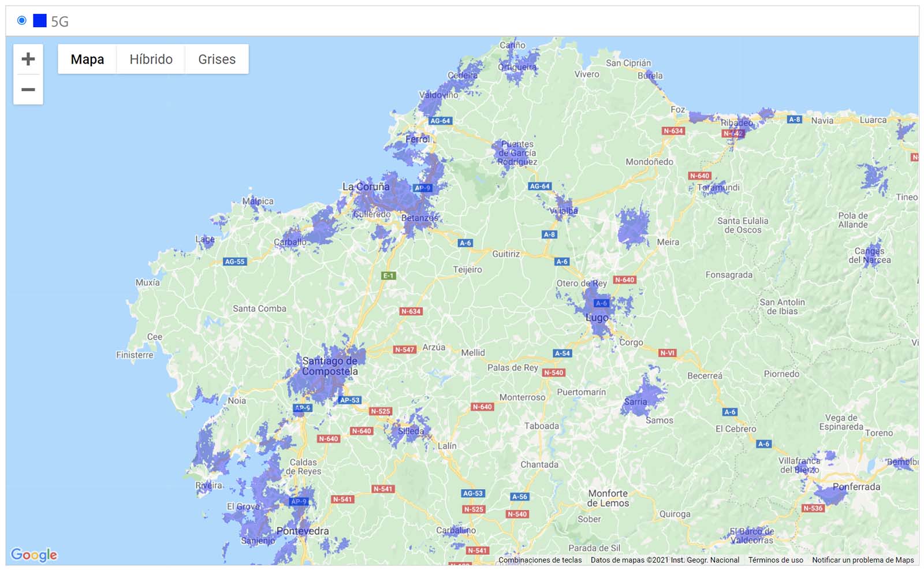
Task: Click the A-54 road shield
Action: tap(562, 353)
